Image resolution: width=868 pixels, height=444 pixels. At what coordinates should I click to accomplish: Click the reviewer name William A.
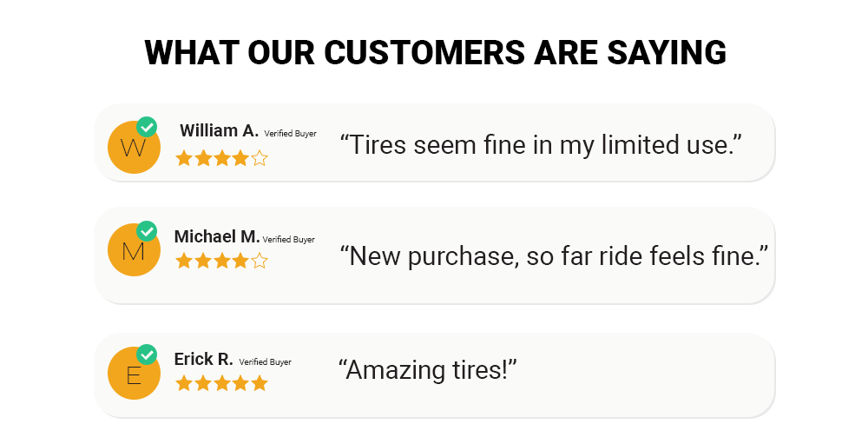219,131
